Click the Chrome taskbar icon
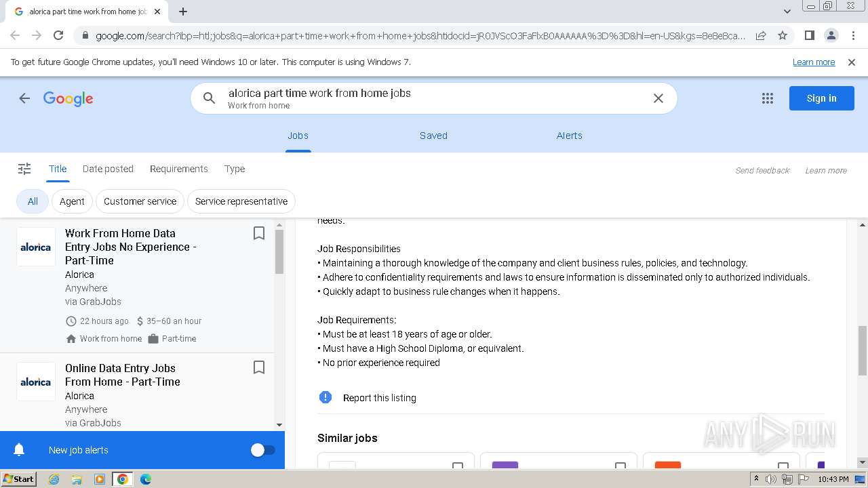This screenshot has height=488, width=868. point(123,479)
